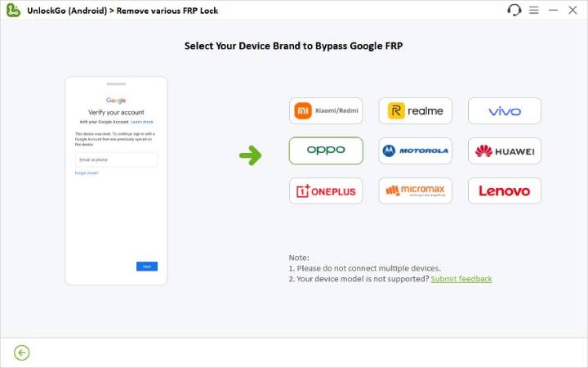
Task: Go back using the circular arrow icon
Action: point(22,352)
